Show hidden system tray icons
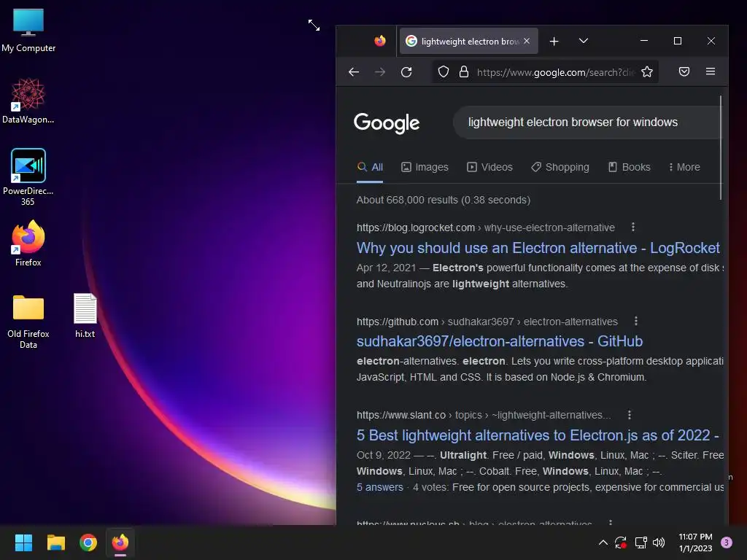Screen dimensions: 747x560 (603, 542)
